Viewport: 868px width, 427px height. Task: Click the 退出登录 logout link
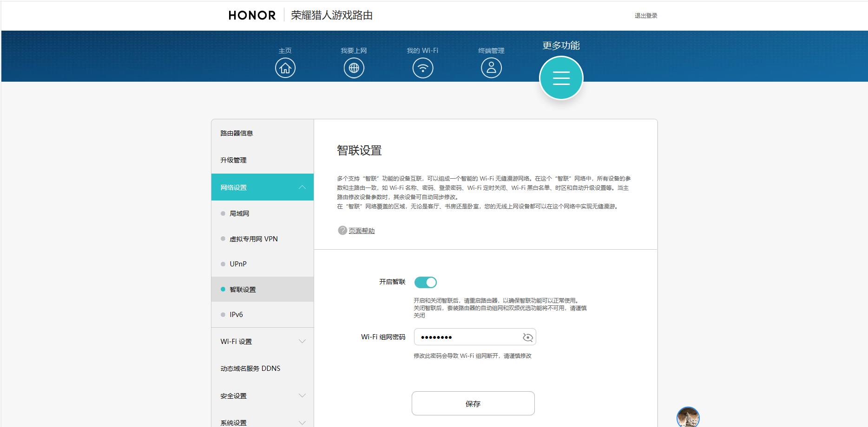pos(645,15)
